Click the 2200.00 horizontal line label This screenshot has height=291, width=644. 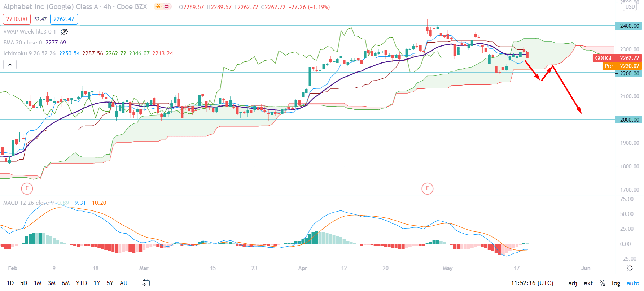coord(629,73)
